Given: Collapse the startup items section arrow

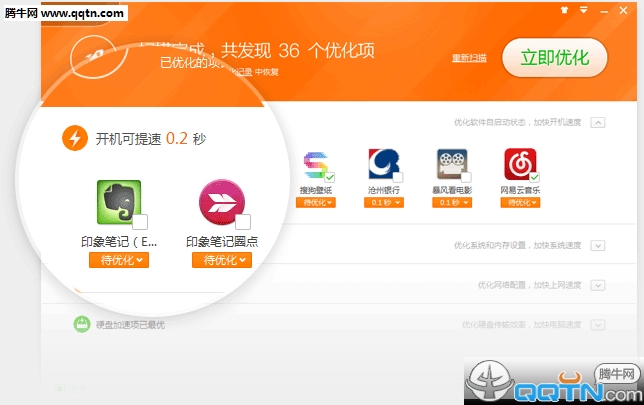Looking at the screenshot, I should click(x=598, y=122).
